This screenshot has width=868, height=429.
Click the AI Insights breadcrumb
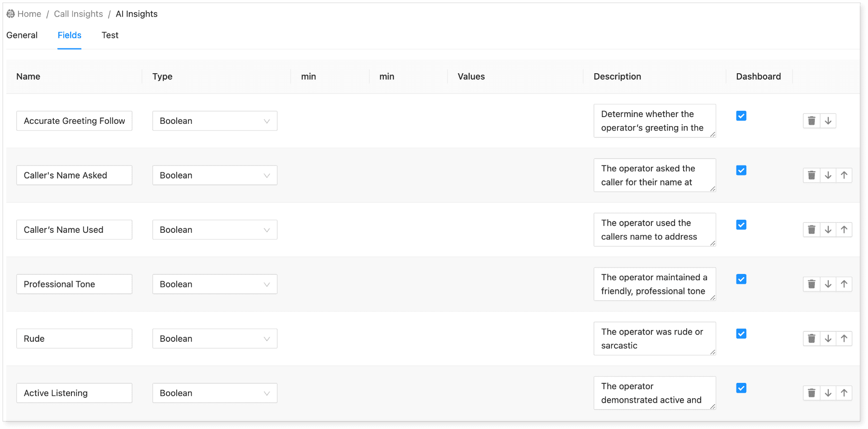click(x=137, y=14)
